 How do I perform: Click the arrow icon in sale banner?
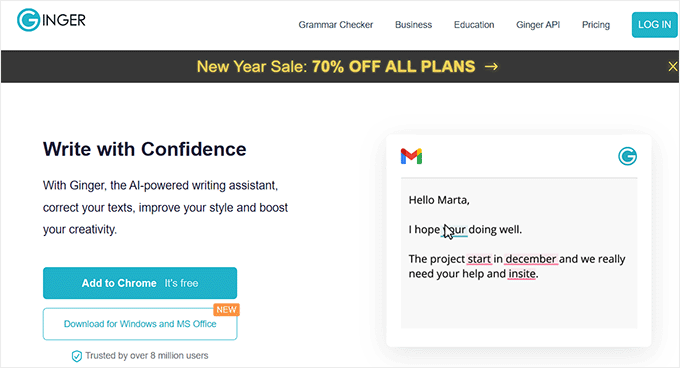491,66
